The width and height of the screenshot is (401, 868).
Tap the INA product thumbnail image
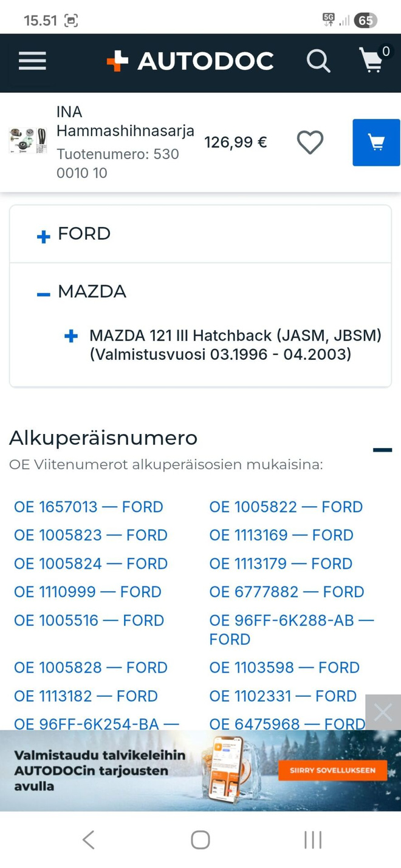28,140
